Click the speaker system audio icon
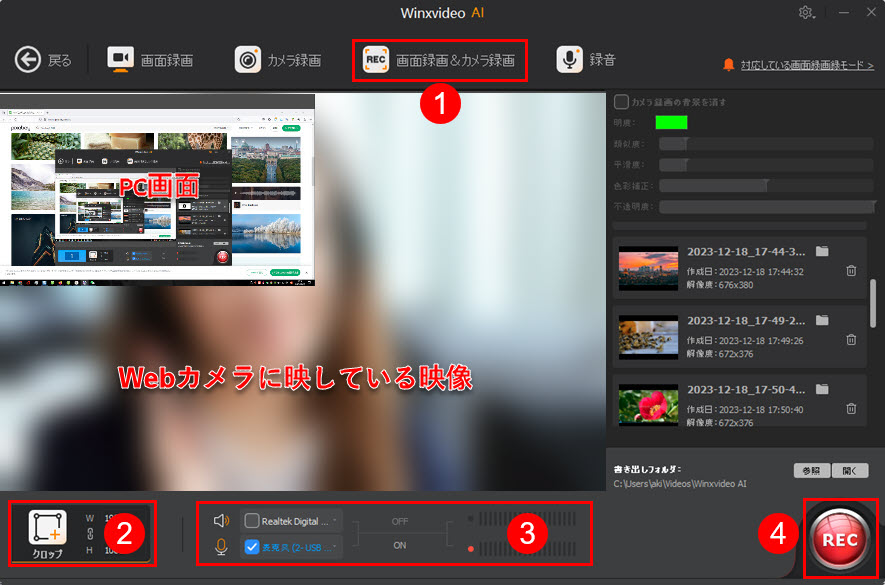Viewport: 885px width, 585px height. pyautogui.click(x=222, y=521)
